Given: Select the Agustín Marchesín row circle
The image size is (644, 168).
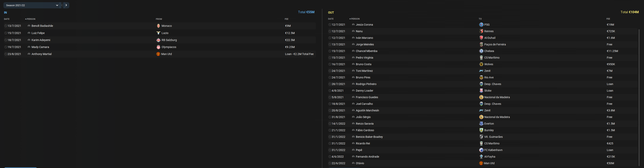Looking at the screenshot, I should click(x=330, y=110).
